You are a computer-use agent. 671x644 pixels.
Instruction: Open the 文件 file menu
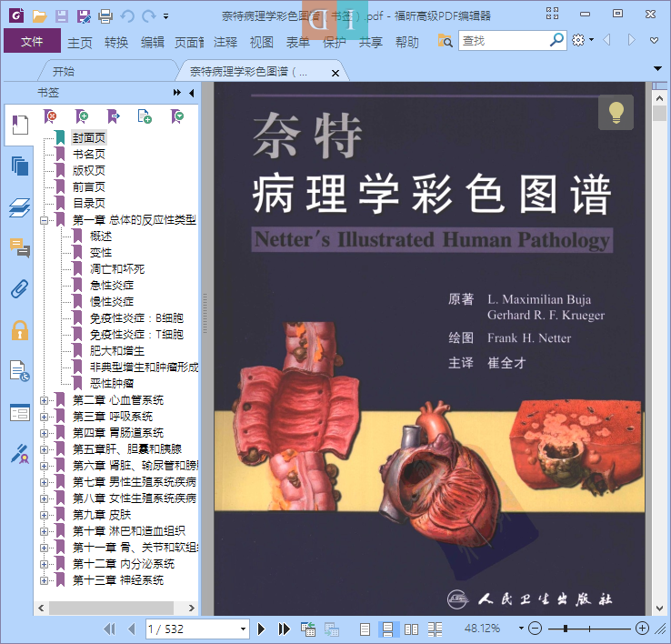click(x=32, y=41)
